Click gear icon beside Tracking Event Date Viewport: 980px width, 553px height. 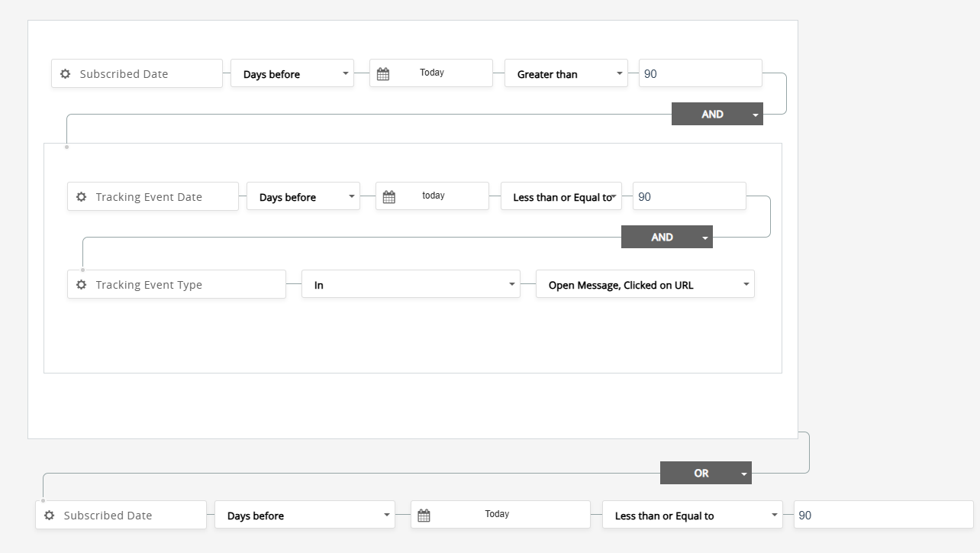[82, 197]
